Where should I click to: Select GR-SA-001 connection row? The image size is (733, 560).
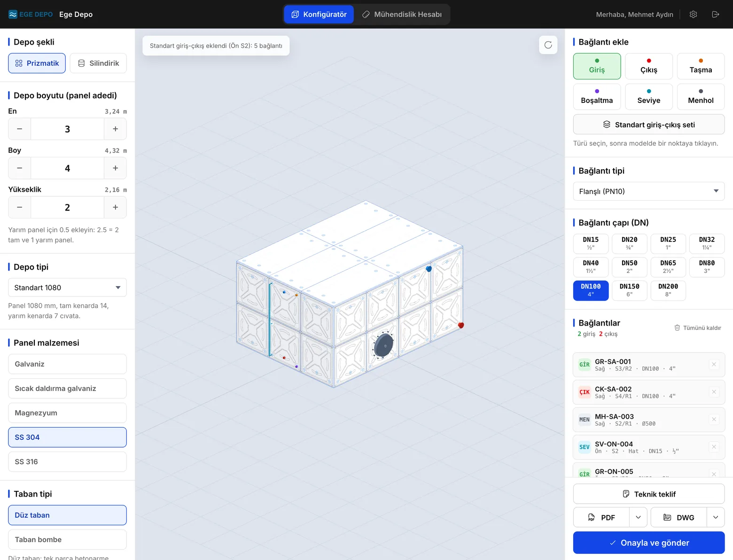click(649, 365)
